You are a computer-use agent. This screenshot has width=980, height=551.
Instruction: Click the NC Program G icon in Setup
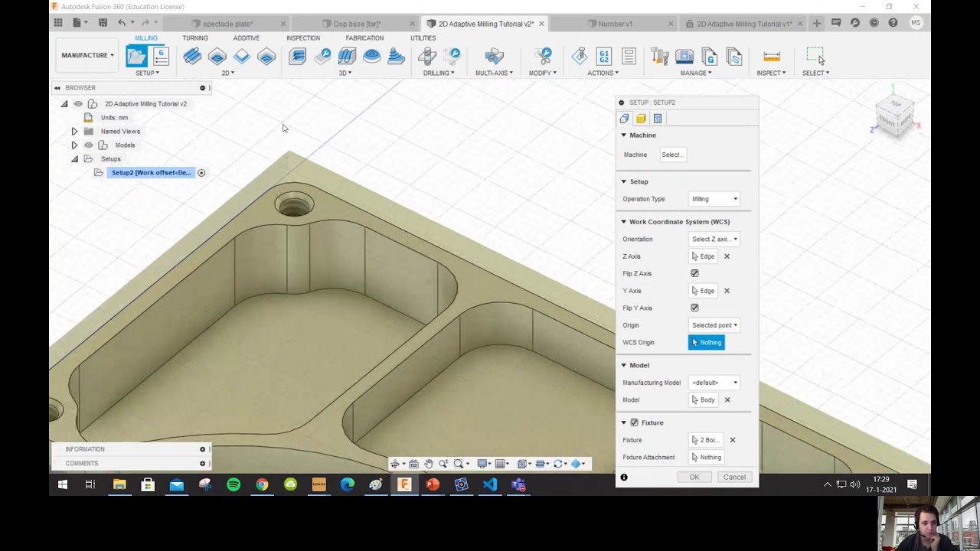click(x=161, y=56)
